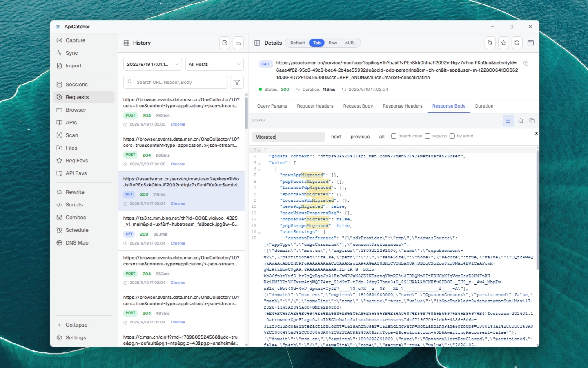This screenshot has width=588, height=368.
Task: Click the History select-all check icon
Action: coord(225,43)
